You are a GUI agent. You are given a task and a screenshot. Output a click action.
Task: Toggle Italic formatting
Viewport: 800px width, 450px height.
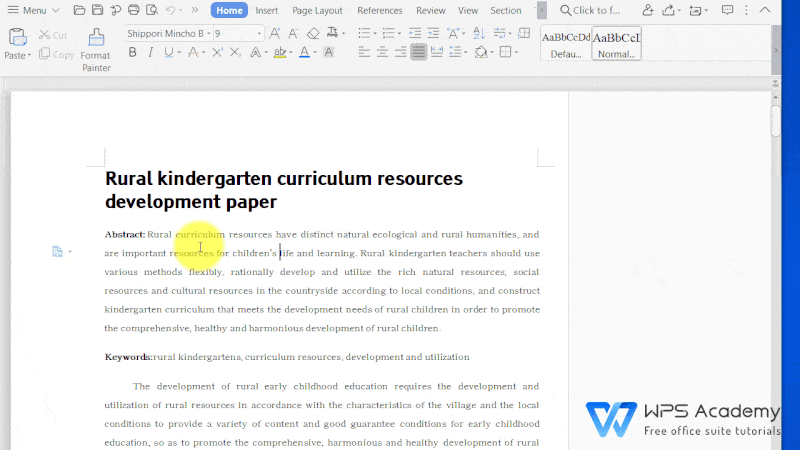pyautogui.click(x=149, y=52)
